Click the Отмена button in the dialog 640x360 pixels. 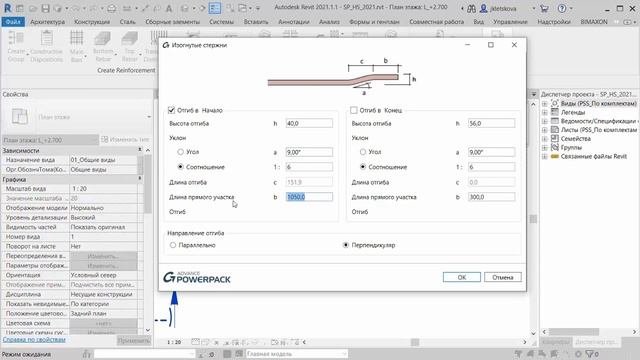tap(502, 277)
